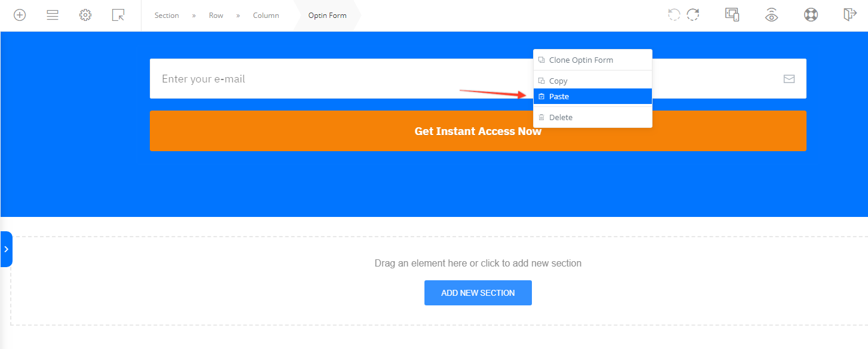Screen dimensions: 868x349
Task: Choose Clone Optin Form from context menu
Action: click(593, 60)
